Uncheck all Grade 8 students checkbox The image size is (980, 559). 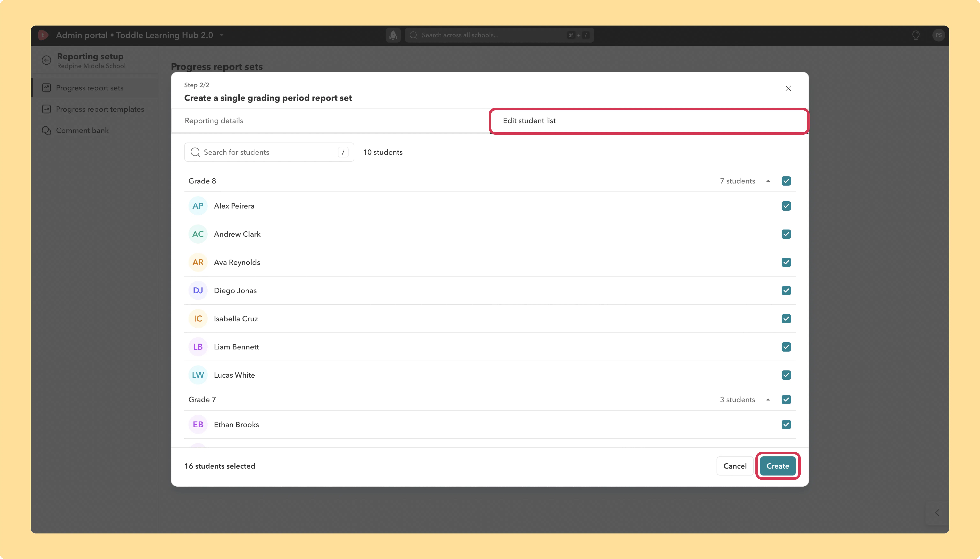(x=786, y=181)
